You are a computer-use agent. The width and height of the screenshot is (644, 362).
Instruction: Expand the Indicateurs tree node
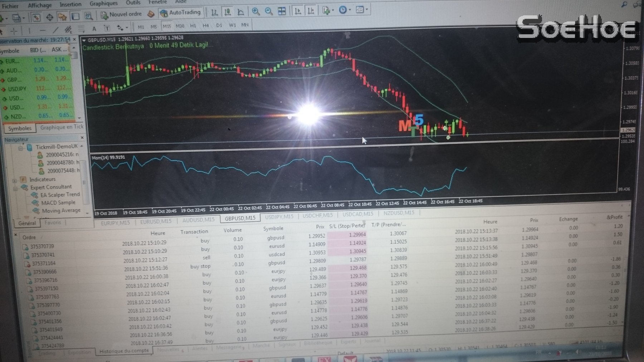pos(14,180)
